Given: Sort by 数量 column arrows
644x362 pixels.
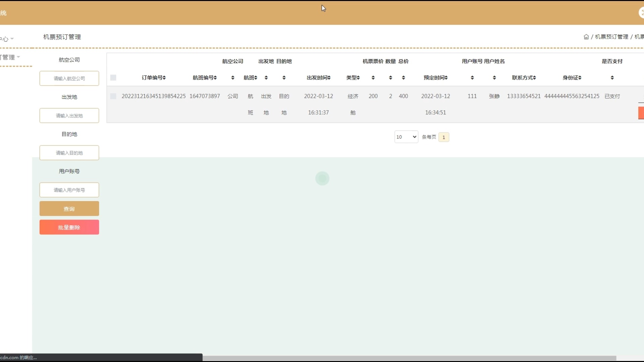Looking at the screenshot, I should (x=390, y=78).
